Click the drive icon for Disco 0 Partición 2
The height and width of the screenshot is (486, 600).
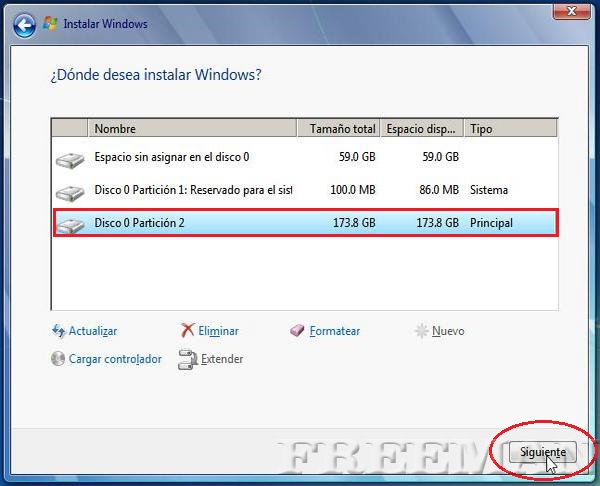coord(70,225)
